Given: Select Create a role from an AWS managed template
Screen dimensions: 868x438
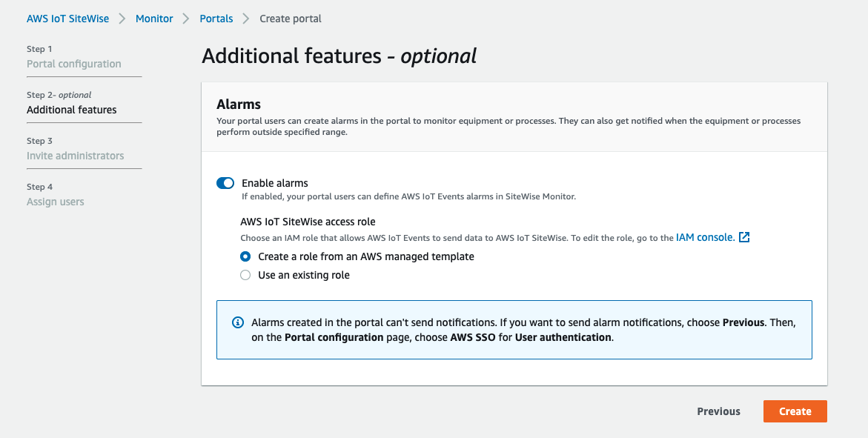Looking at the screenshot, I should pyautogui.click(x=246, y=256).
